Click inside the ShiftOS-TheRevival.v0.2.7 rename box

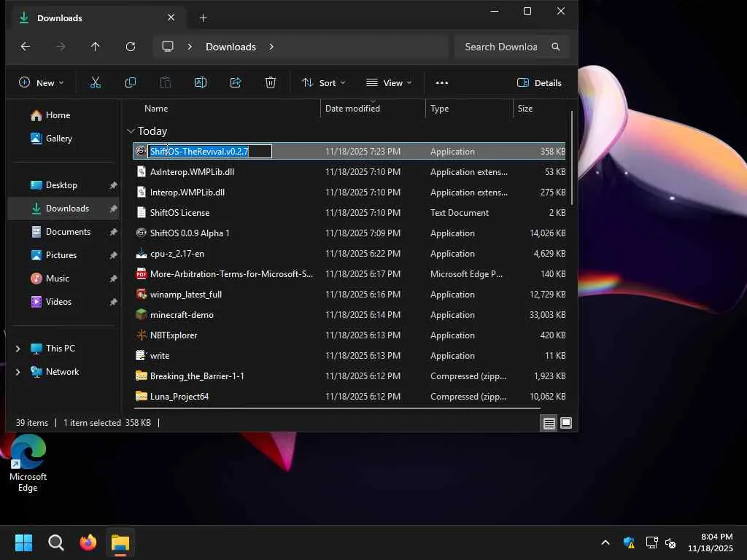point(209,152)
